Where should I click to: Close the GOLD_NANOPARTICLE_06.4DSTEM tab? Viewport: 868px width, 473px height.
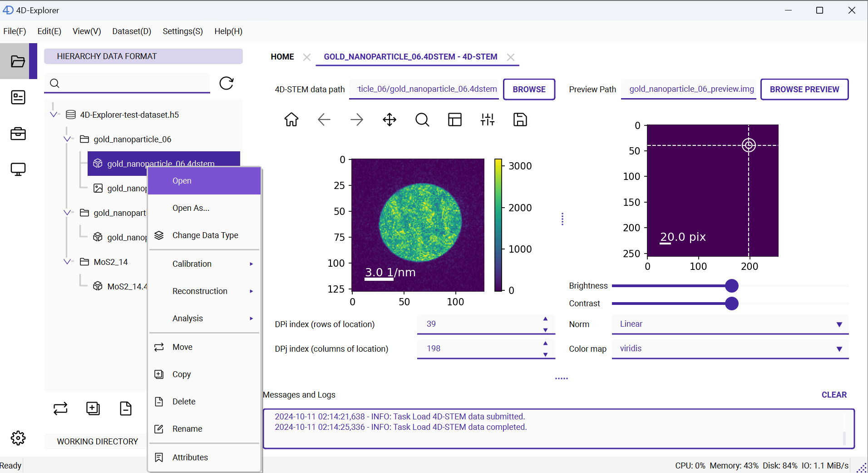pos(511,57)
